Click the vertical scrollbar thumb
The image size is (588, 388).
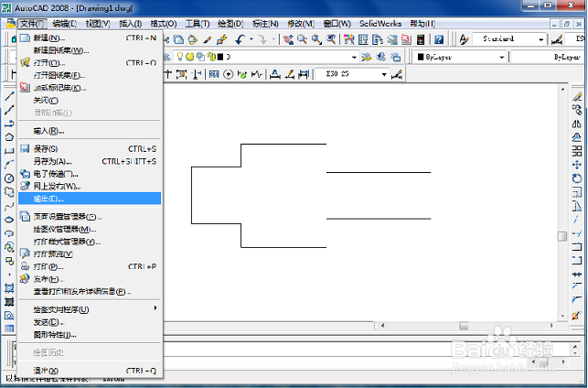(x=562, y=236)
